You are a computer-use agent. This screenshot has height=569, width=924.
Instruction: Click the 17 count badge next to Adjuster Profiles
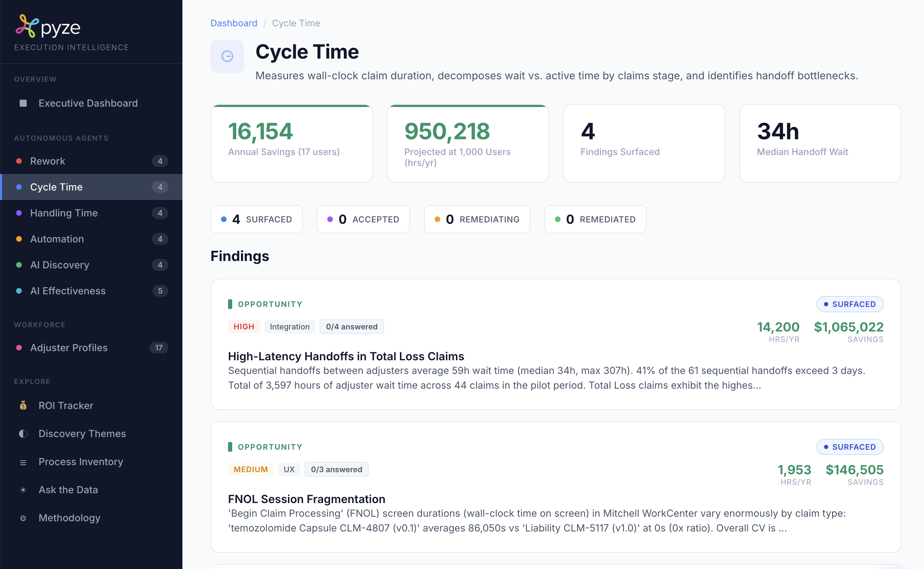click(159, 347)
